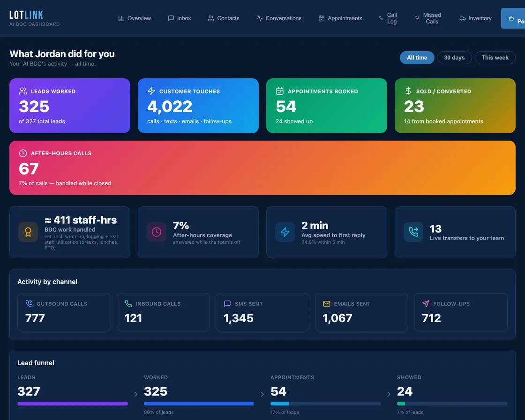This screenshot has height=420, width=525.
Task: Click the Inbound Calls phone icon
Action: (x=128, y=303)
